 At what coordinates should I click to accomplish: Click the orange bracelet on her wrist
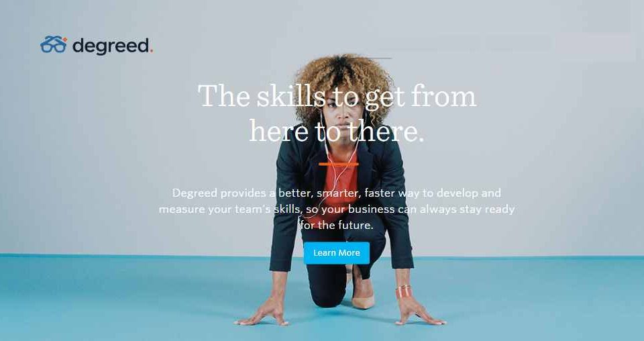point(403,292)
